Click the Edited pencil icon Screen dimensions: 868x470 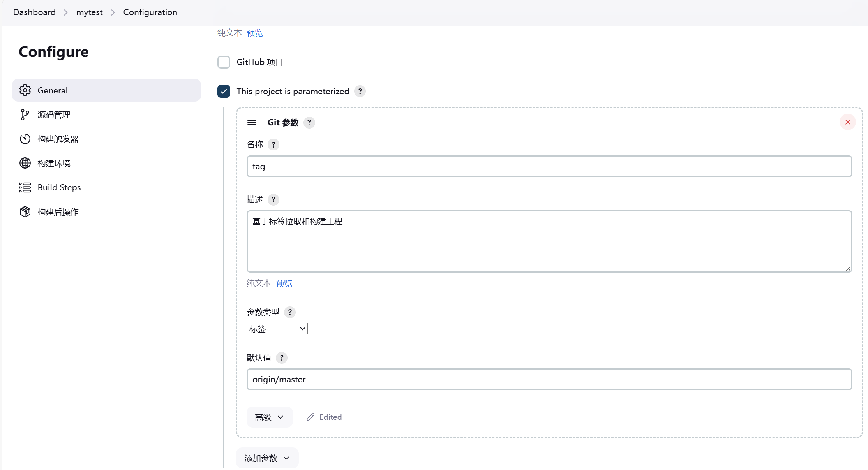tap(311, 417)
